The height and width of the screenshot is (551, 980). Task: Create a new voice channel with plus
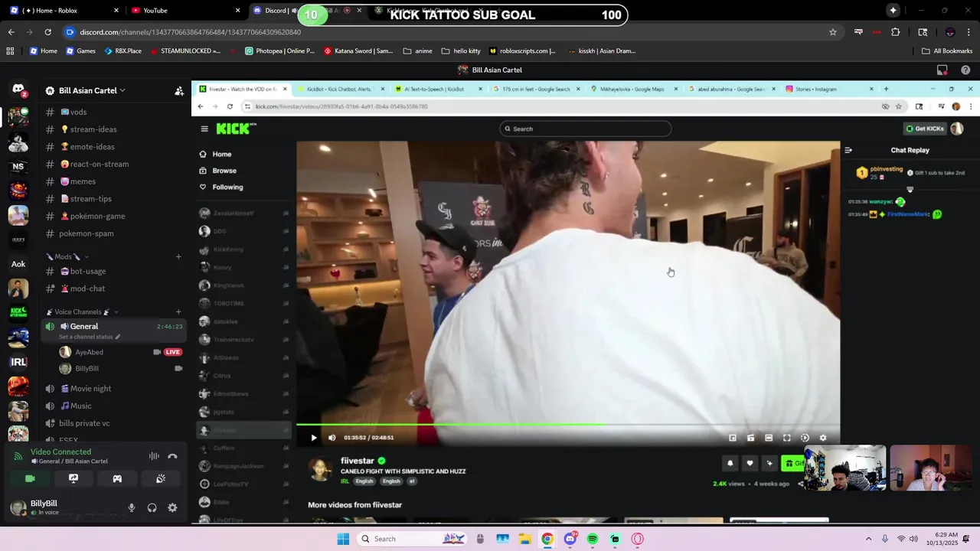pyautogui.click(x=178, y=311)
